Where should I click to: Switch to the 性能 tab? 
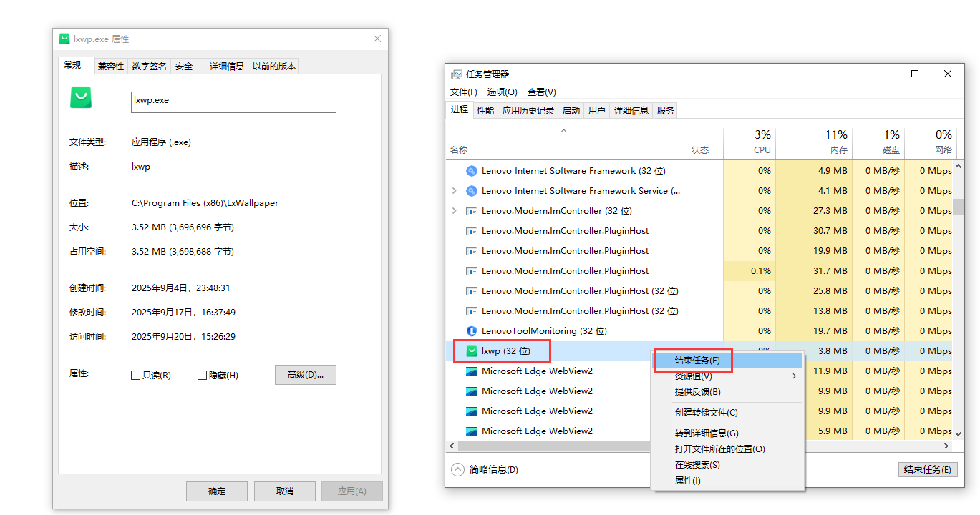pyautogui.click(x=485, y=110)
